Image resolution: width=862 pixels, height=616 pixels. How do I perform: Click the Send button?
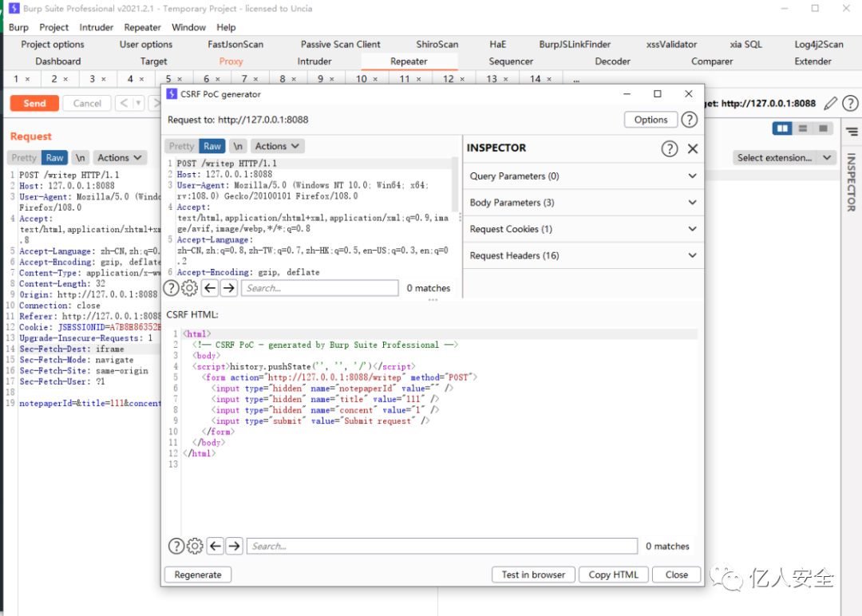click(34, 103)
